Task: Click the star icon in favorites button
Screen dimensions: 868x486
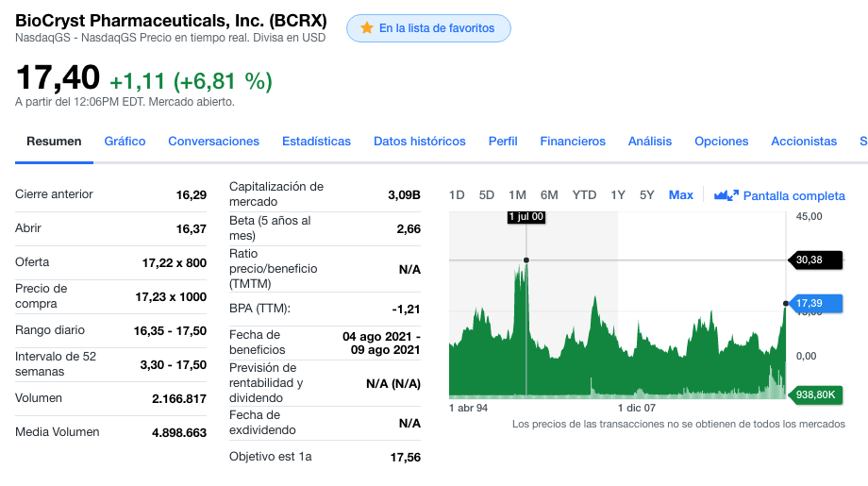Action: point(366,27)
